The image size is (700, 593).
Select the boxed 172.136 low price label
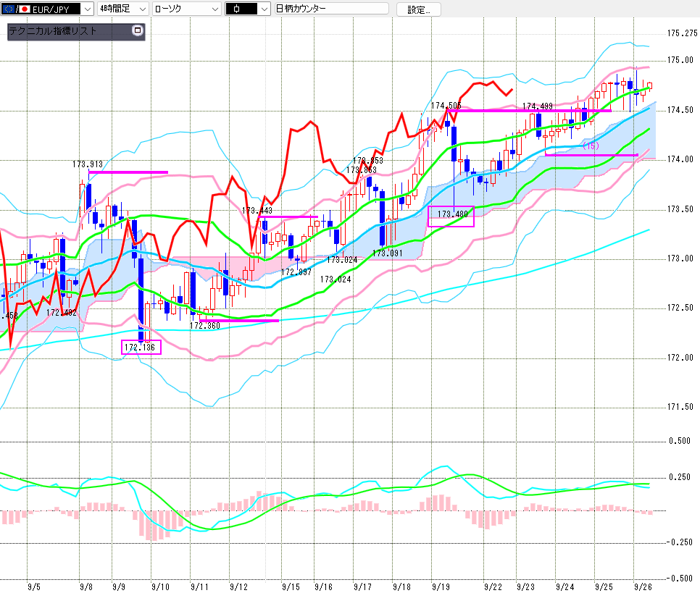[141, 348]
